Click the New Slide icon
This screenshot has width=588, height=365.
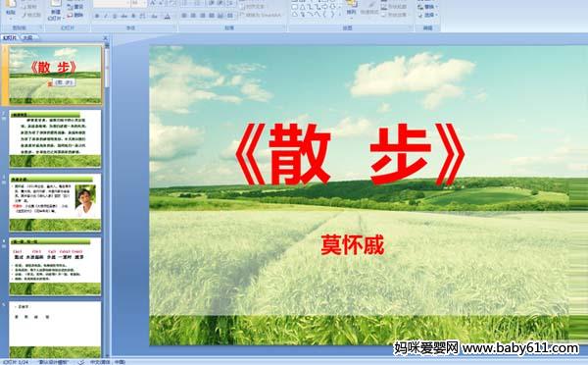tap(55, 10)
